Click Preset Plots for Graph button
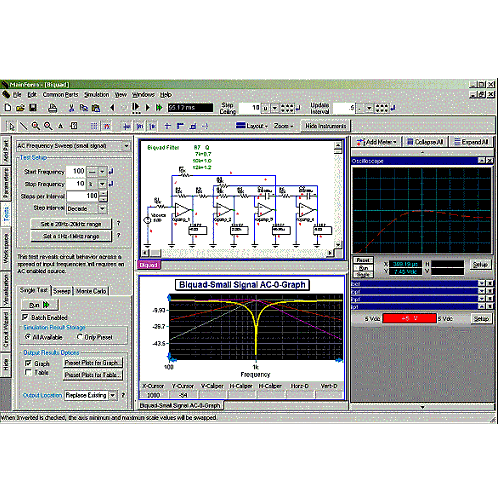Screen dimensions: 500x500 click(93, 363)
